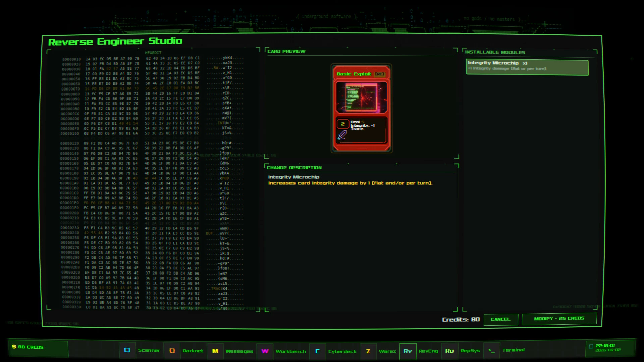
Task: Click the 2026-06-02 date in tray
Action: [608, 350]
